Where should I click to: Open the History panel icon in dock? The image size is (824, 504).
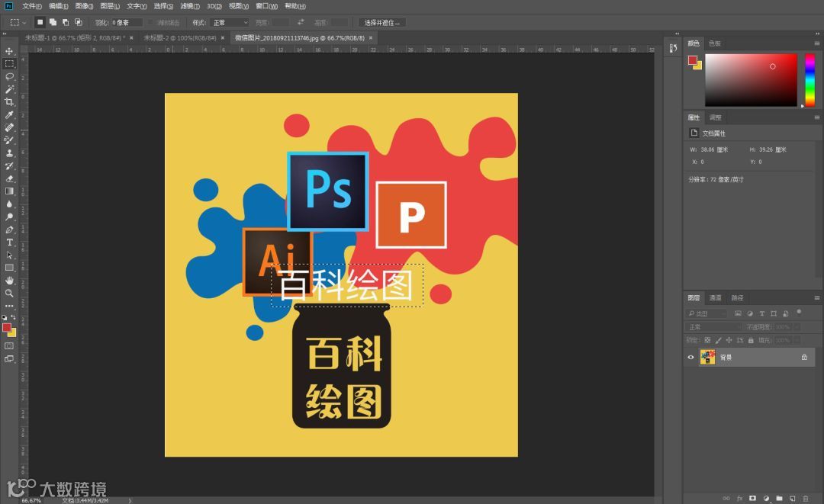click(x=673, y=48)
